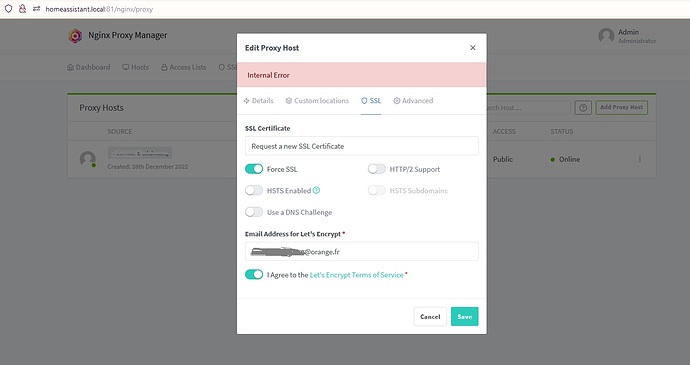Click the proxy host owner avatar
Screen dimensions: 690x365
click(x=88, y=159)
